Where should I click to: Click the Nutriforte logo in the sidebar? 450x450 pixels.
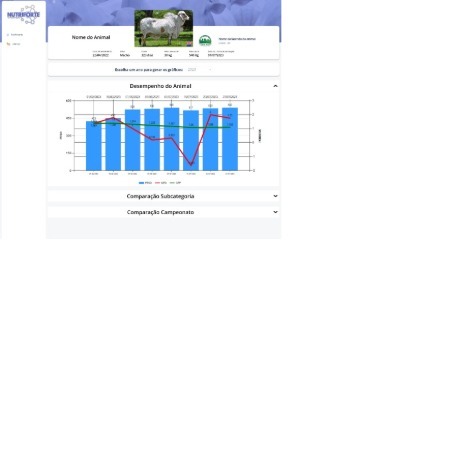(23, 15)
